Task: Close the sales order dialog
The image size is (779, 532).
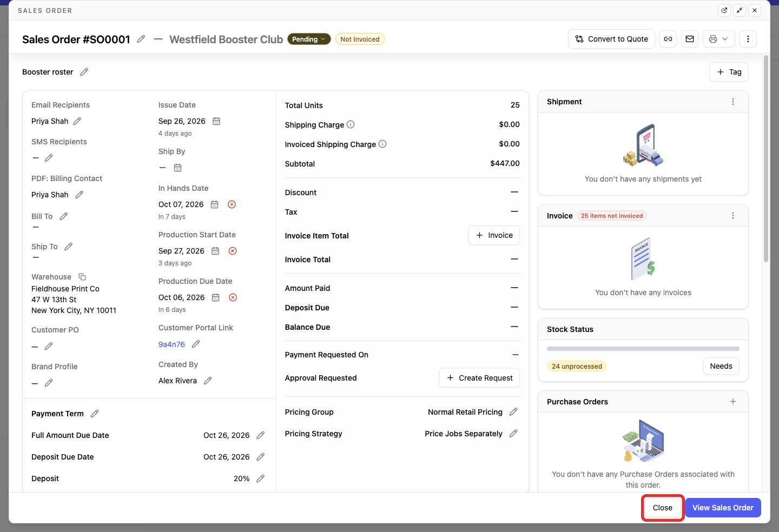Action: [x=663, y=508]
